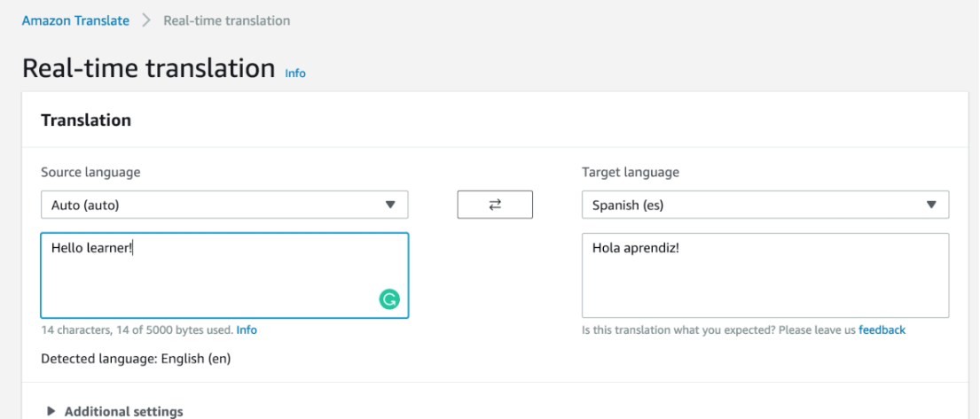Open Info link beside the page title
This screenshot has height=419, width=980.
[x=295, y=74]
